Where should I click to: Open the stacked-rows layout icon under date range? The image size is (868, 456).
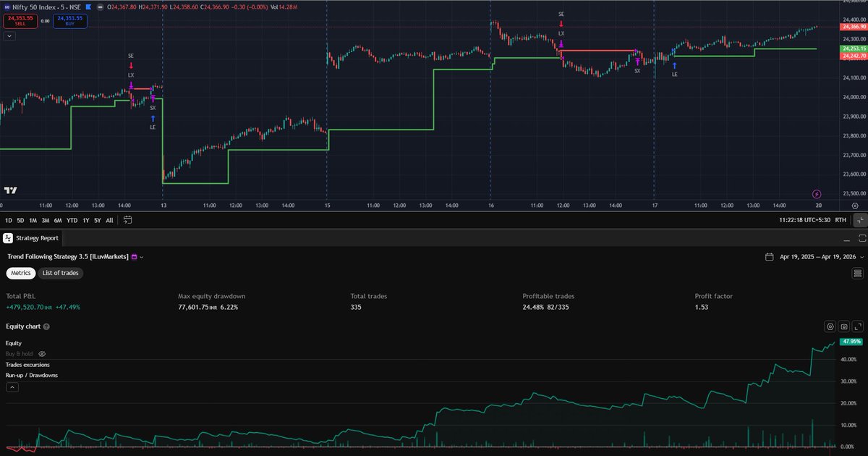tap(858, 273)
